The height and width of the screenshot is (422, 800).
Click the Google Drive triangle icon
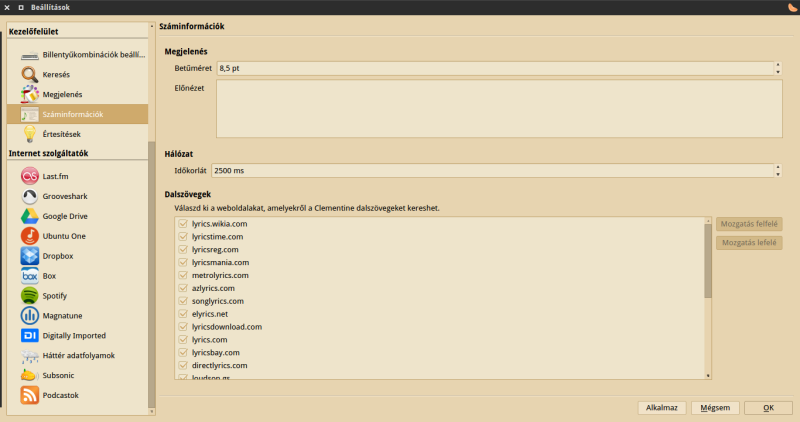click(30, 216)
